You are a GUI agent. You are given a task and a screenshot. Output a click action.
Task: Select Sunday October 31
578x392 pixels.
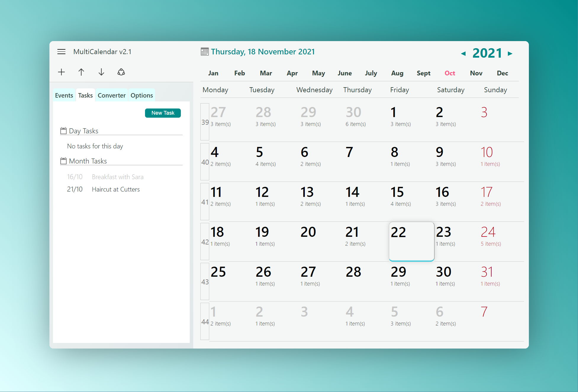pyautogui.click(x=502, y=281)
